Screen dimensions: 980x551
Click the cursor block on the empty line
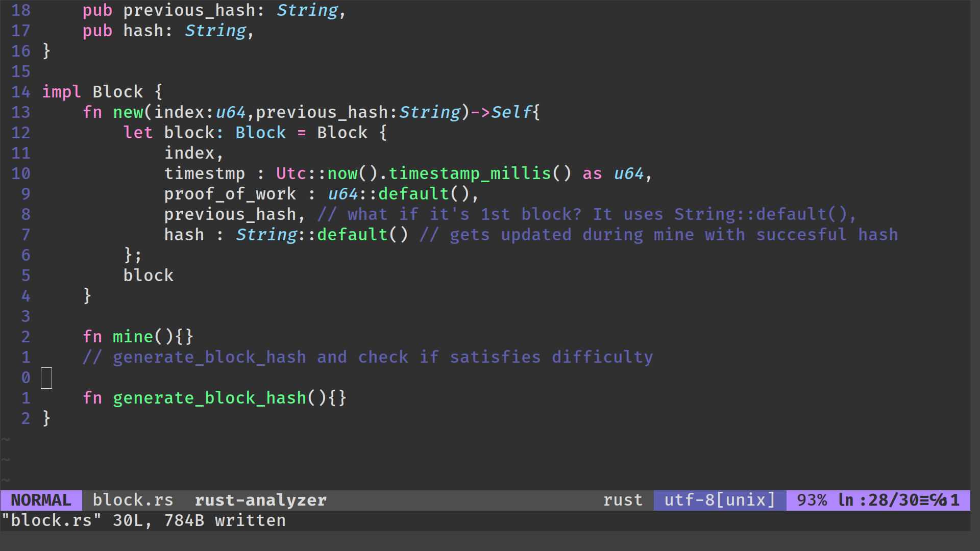[x=46, y=378]
